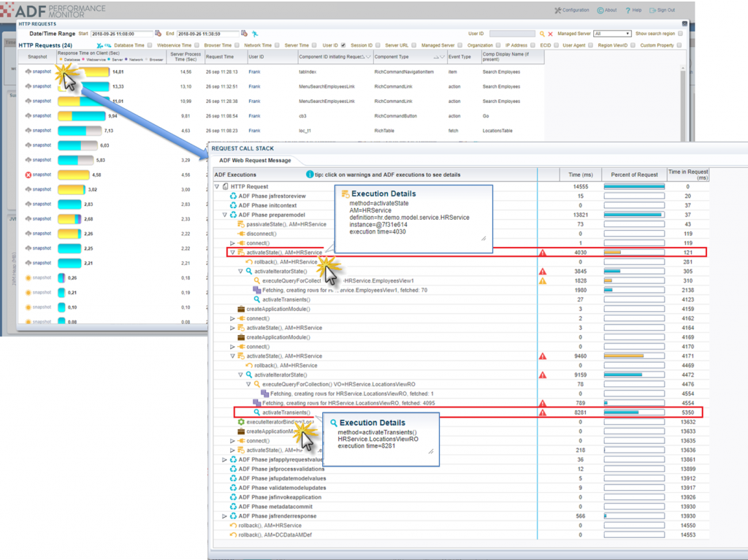Image resolution: width=748 pixels, height=560 pixels.
Task: Open the Configuration tools icon
Action: pyautogui.click(x=558, y=10)
